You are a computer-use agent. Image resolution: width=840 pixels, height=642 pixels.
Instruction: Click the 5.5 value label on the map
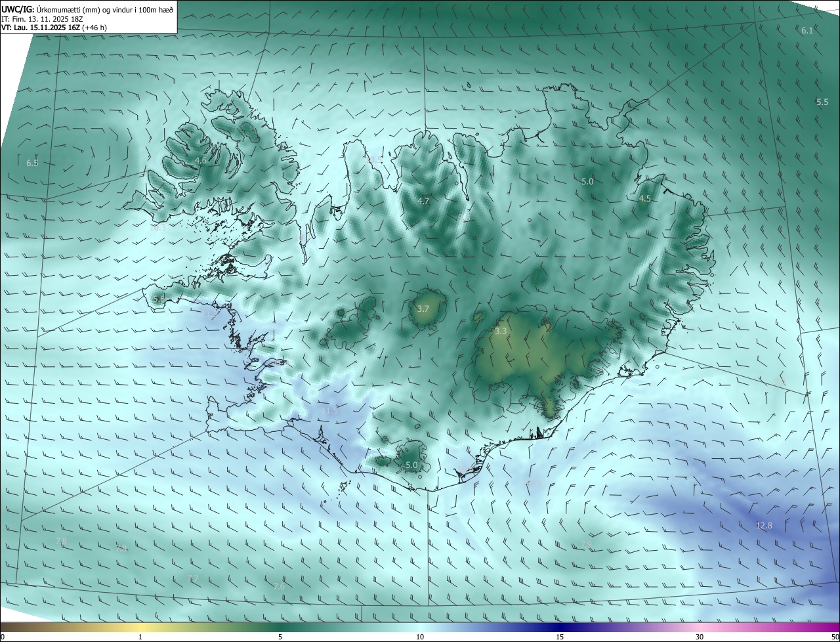(822, 102)
